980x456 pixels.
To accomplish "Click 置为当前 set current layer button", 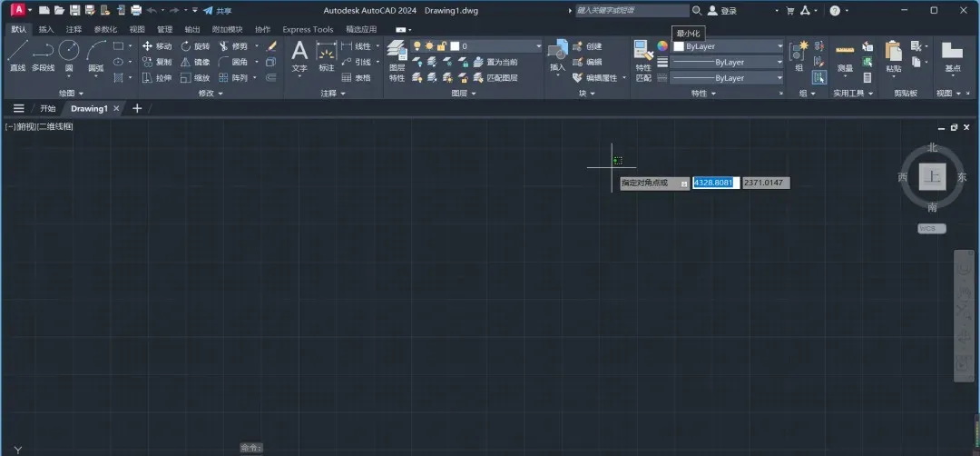I will [x=495, y=62].
